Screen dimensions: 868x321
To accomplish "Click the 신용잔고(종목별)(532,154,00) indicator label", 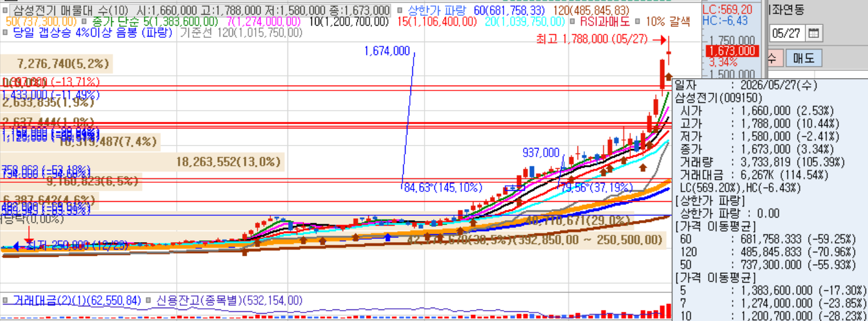I will (229, 301).
